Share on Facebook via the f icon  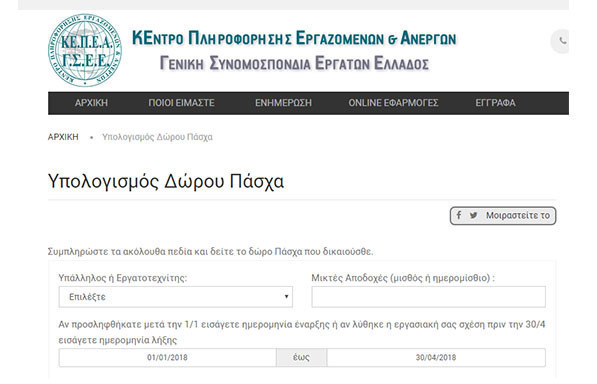point(459,215)
